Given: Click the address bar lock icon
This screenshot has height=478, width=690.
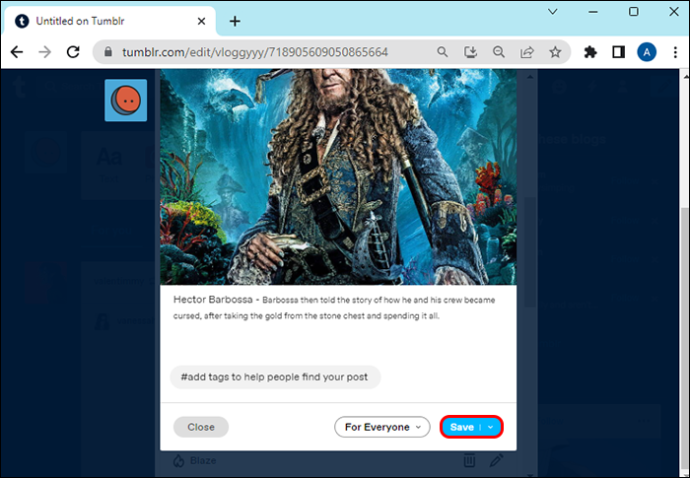Looking at the screenshot, I should (108, 52).
